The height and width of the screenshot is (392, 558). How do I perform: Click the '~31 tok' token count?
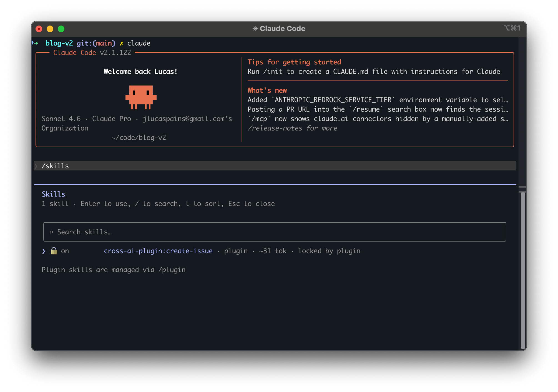tap(273, 251)
